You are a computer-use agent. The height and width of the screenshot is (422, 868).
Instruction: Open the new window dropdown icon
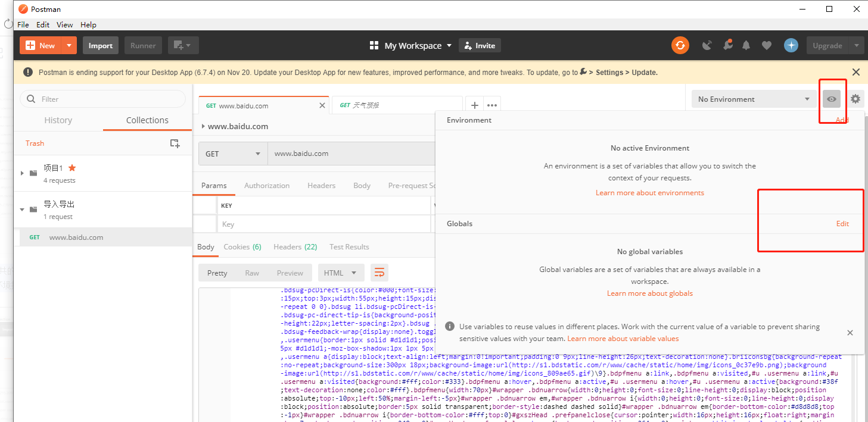click(x=183, y=46)
